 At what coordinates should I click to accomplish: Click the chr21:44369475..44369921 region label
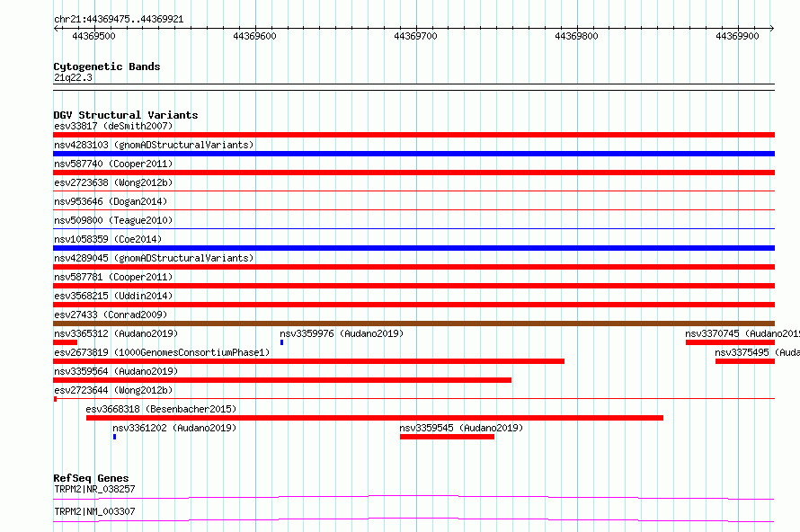(x=119, y=20)
